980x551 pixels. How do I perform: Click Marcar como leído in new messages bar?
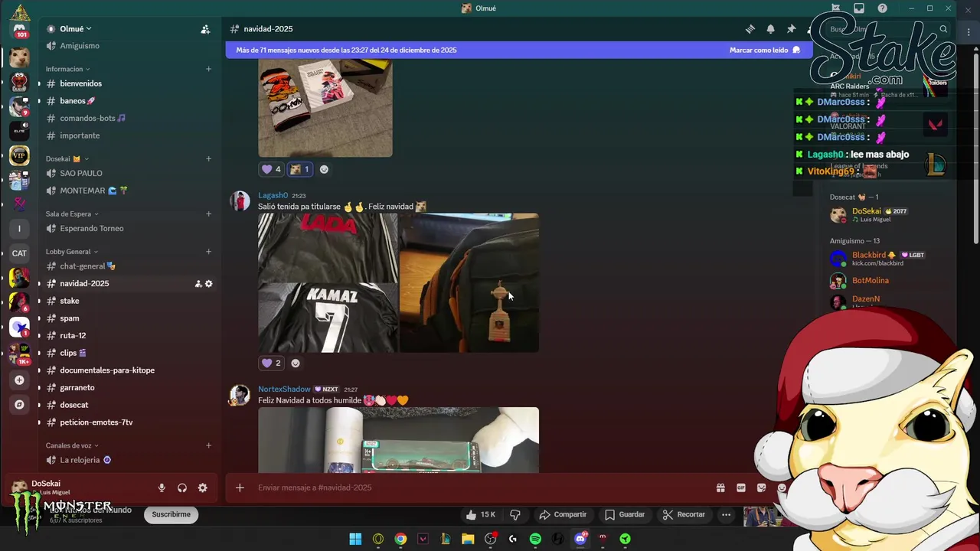click(764, 50)
